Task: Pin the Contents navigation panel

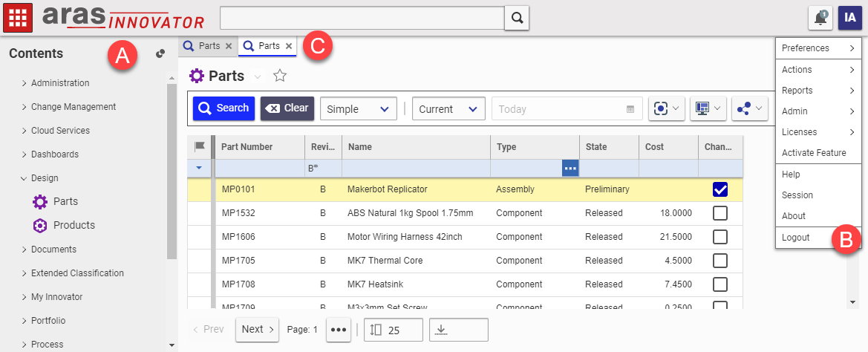Action: click(160, 53)
